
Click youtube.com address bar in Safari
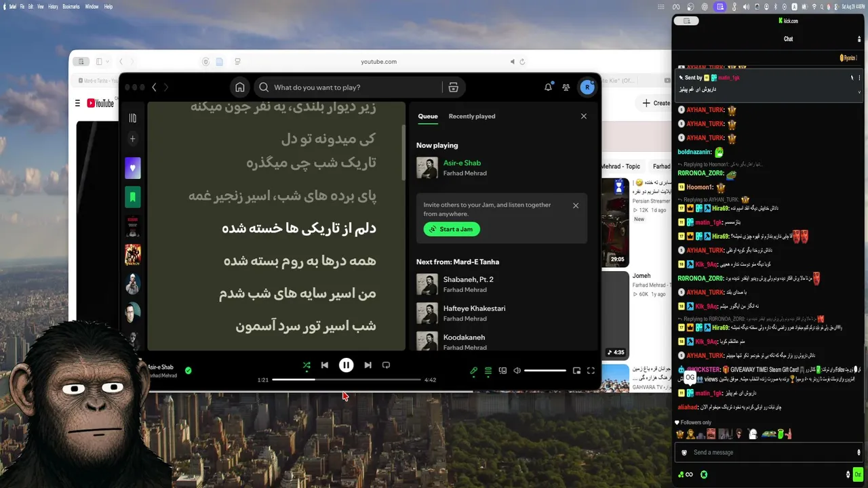pos(378,62)
